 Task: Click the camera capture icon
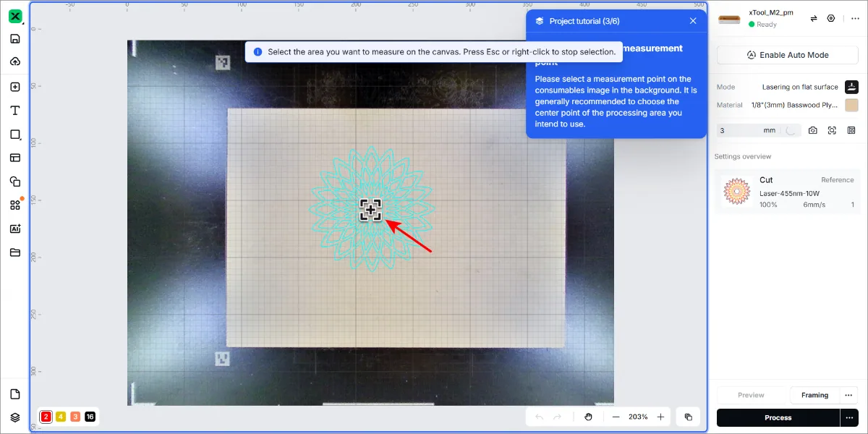click(813, 130)
